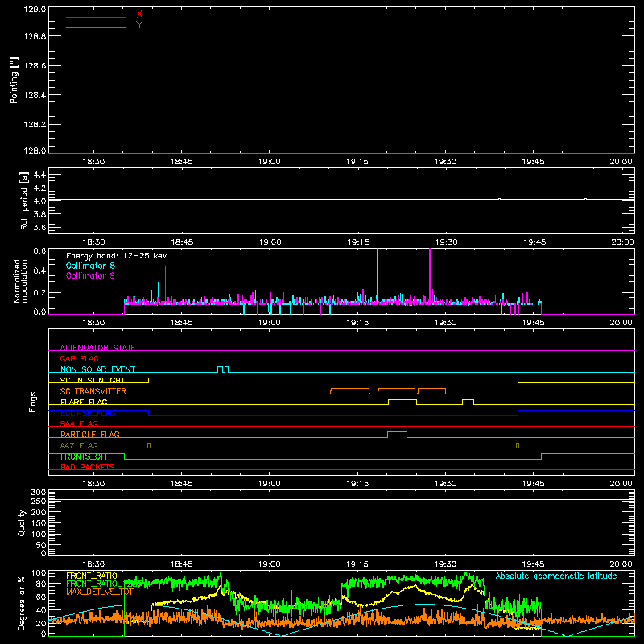644x644 pixels.
Task: Click the second FLARE_FLAG pulse near 19:34
Action: (469, 402)
